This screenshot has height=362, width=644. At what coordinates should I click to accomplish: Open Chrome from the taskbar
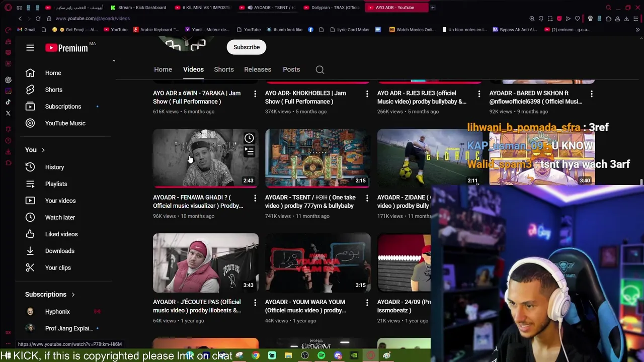(x=256, y=356)
